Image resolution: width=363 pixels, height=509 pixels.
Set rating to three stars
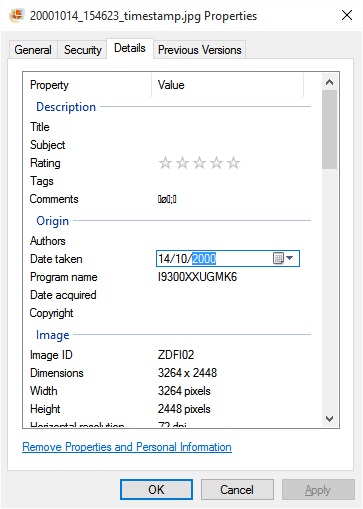pyautogui.click(x=199, y=163)
